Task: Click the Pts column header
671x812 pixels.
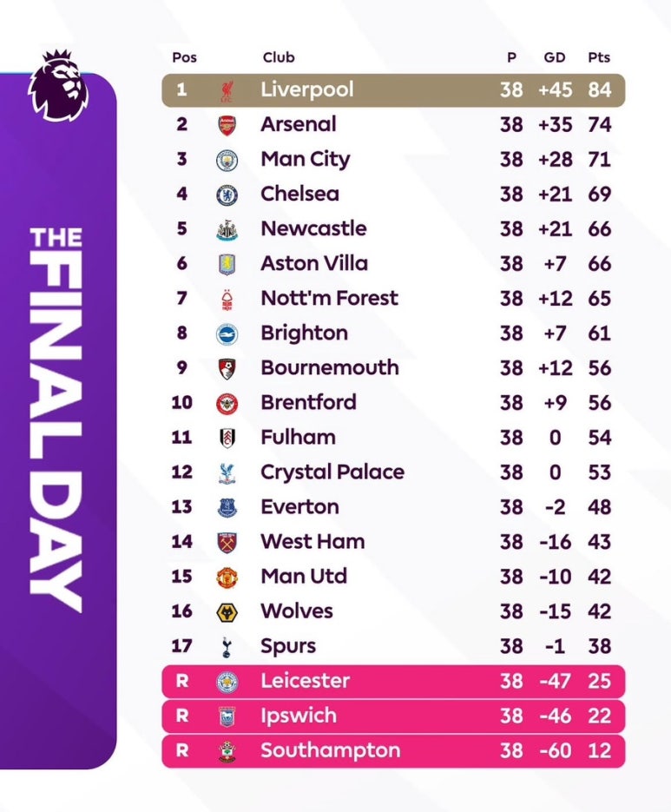Action: pos(599,57)
